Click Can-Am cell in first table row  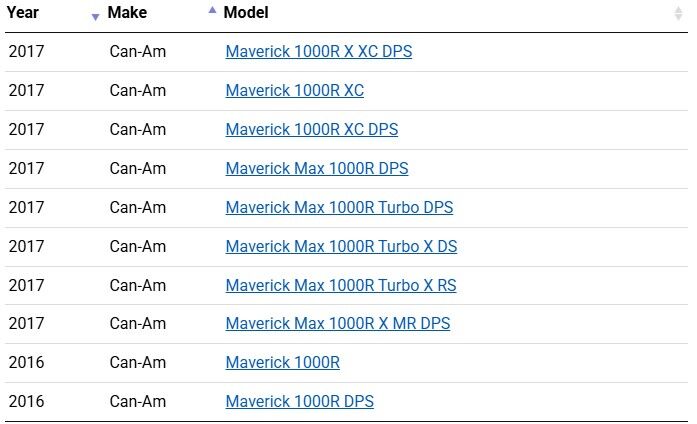[x=138, y=52]
